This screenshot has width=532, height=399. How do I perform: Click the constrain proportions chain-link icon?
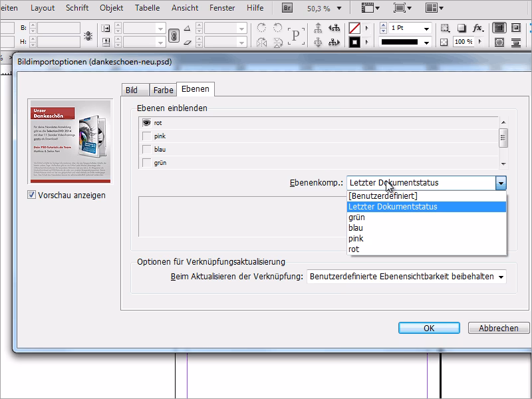coord(174,35)
